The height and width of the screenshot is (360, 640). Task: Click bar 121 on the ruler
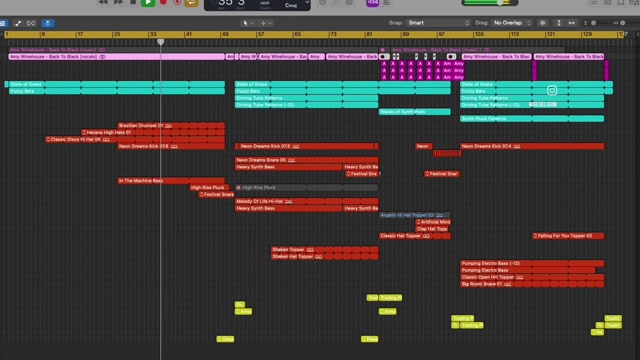pos(551,35)
